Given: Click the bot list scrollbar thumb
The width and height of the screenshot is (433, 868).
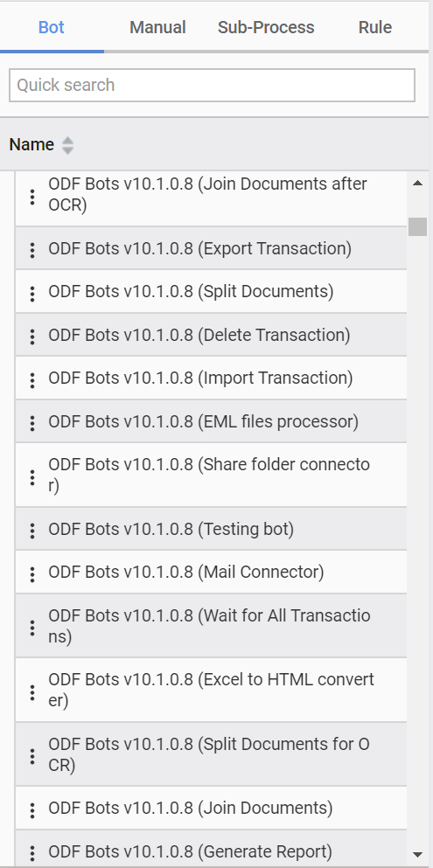Looking at the screenshot, I should [418, 227].
